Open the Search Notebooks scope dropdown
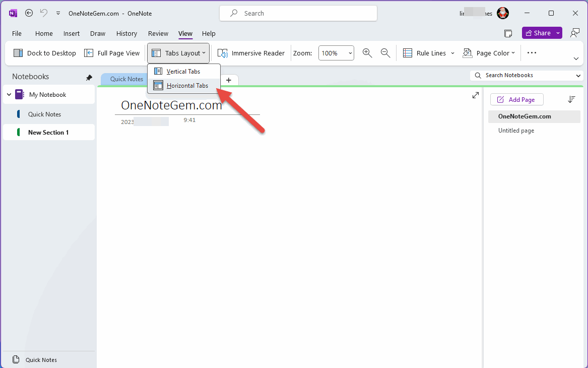 pyautogui.click(x=578, y=76)
